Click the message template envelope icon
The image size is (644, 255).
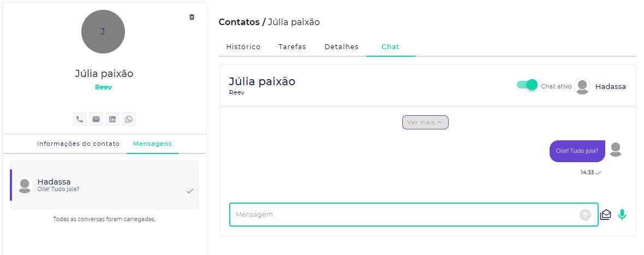pyautogui.click(x=605, y=215)
